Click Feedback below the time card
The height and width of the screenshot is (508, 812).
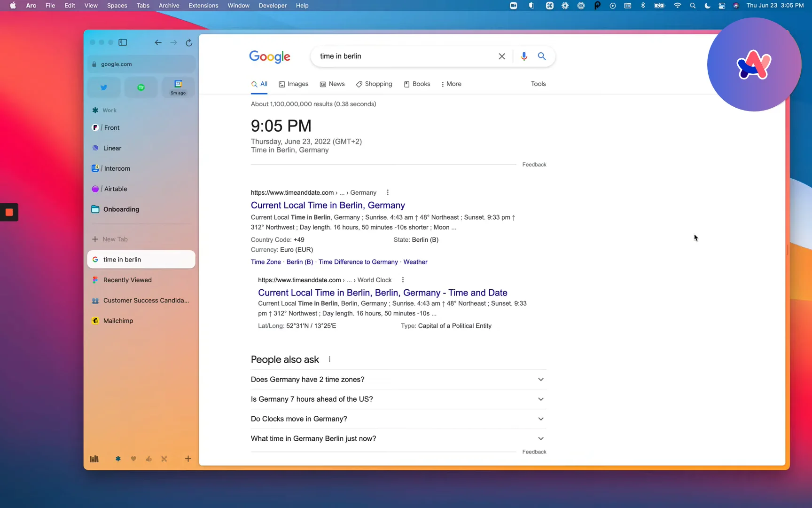coord(534,165)
